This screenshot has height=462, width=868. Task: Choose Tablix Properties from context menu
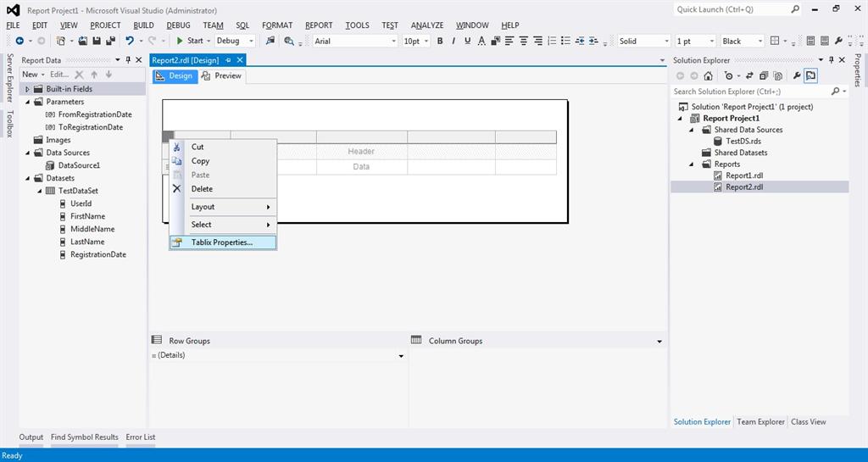(223, 242)
